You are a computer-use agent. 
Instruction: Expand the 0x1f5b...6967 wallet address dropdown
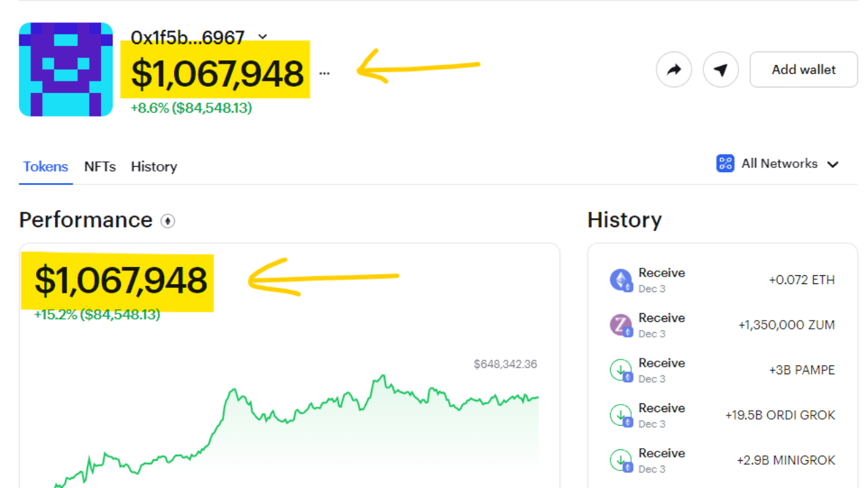pos(263,37)
